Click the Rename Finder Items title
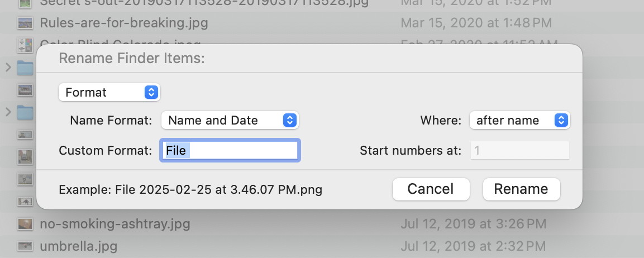644x258 pixels. [x=132, y=58]
